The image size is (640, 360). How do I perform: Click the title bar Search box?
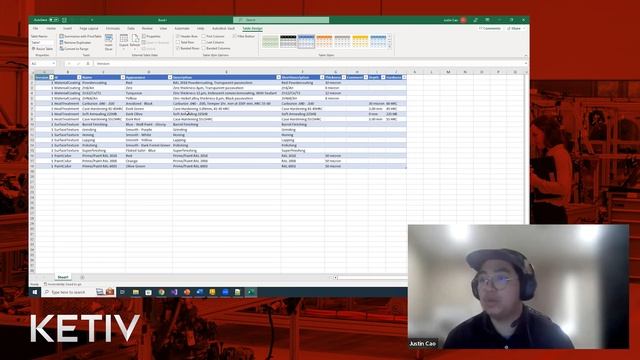(x=281, y=20)
